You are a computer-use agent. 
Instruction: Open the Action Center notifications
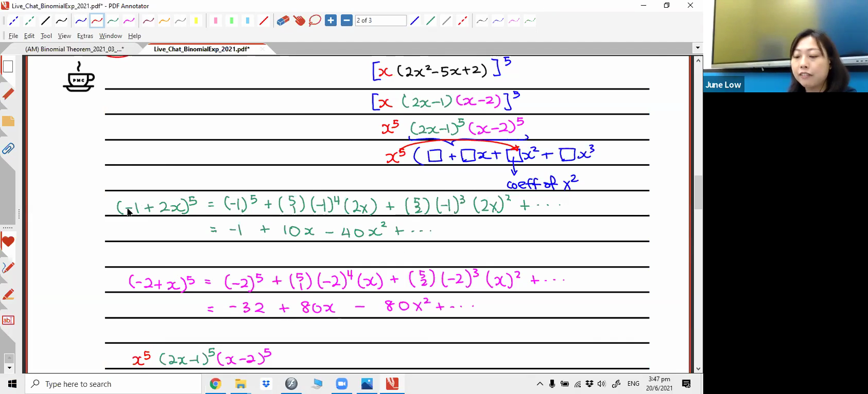pyautogui.click(x=687, y=384)
